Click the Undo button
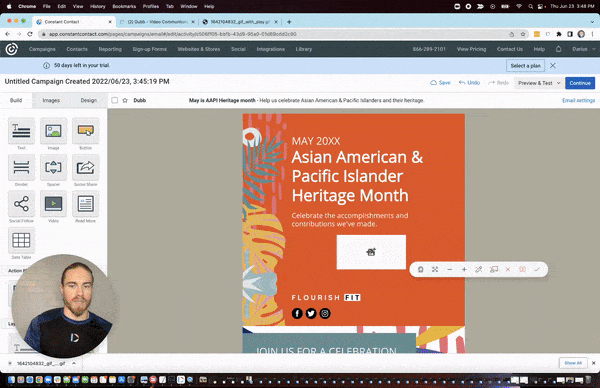Viewport: 600px width, 388px height. tap(469, 83)
